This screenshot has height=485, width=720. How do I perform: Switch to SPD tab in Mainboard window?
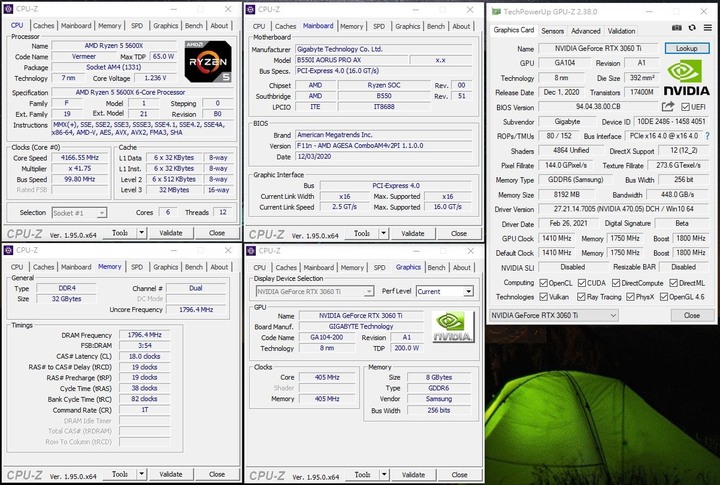pos(379,26)
